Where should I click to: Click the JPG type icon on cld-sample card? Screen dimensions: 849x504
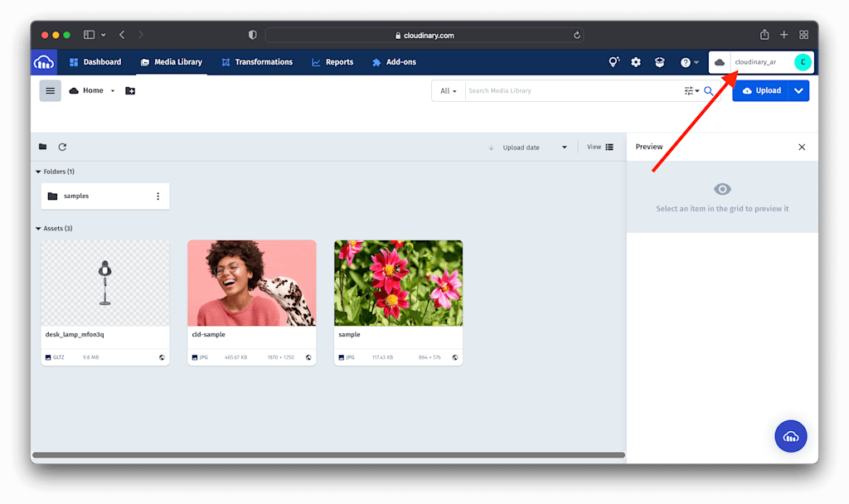[195, 357]
